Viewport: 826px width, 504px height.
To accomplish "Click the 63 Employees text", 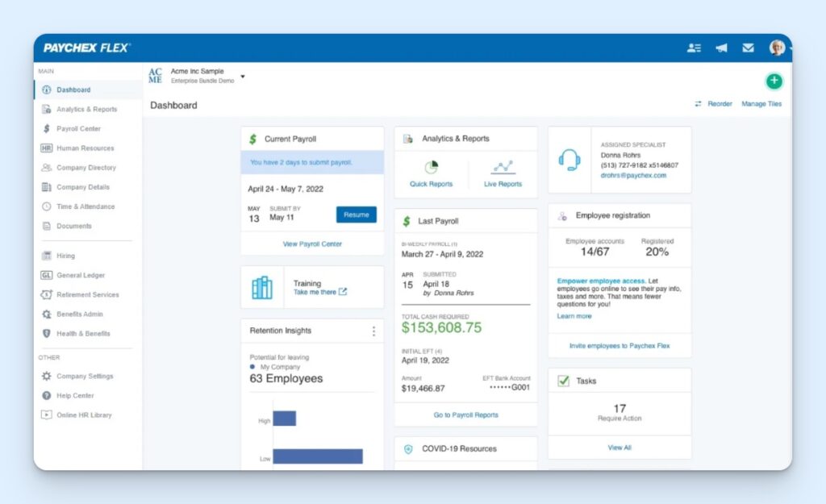I will (x=286, y=379).
